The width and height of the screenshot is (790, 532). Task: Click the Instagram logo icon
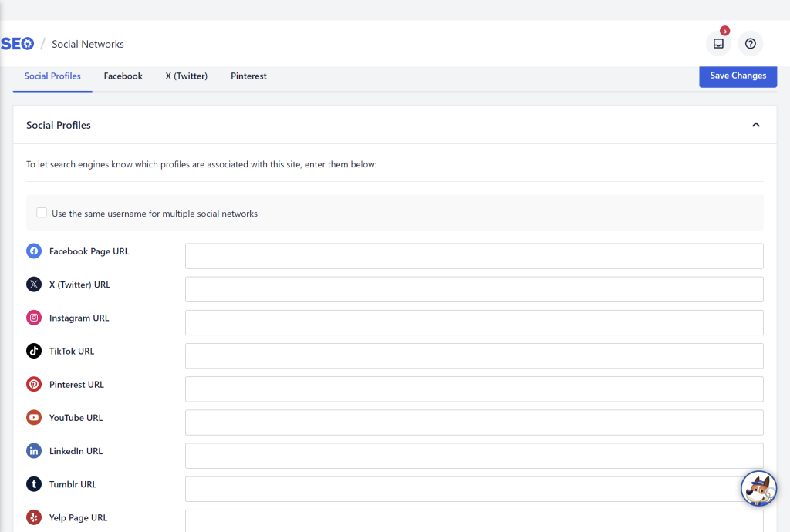click(34, 318)
